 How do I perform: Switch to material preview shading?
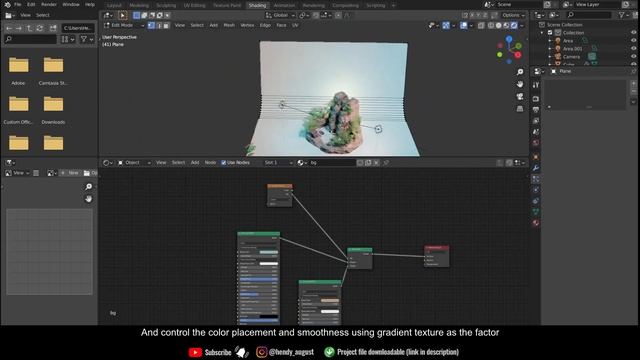coord(506,25)
